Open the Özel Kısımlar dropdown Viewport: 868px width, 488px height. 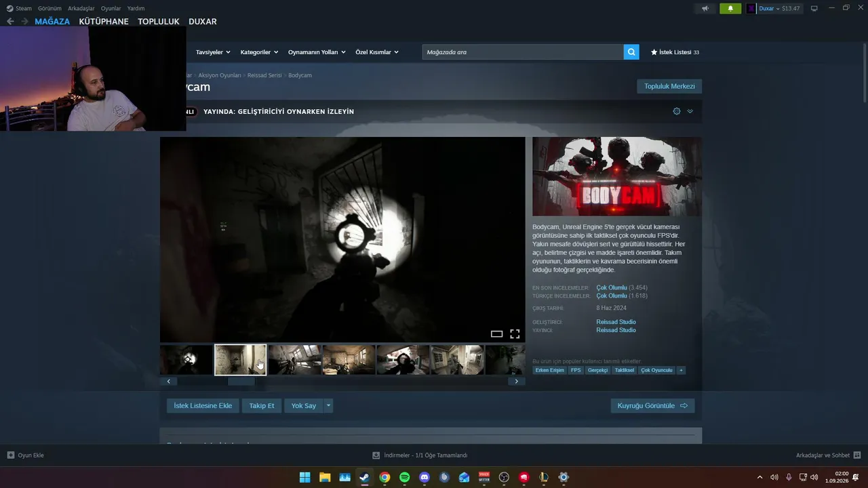tap(377, 52)
